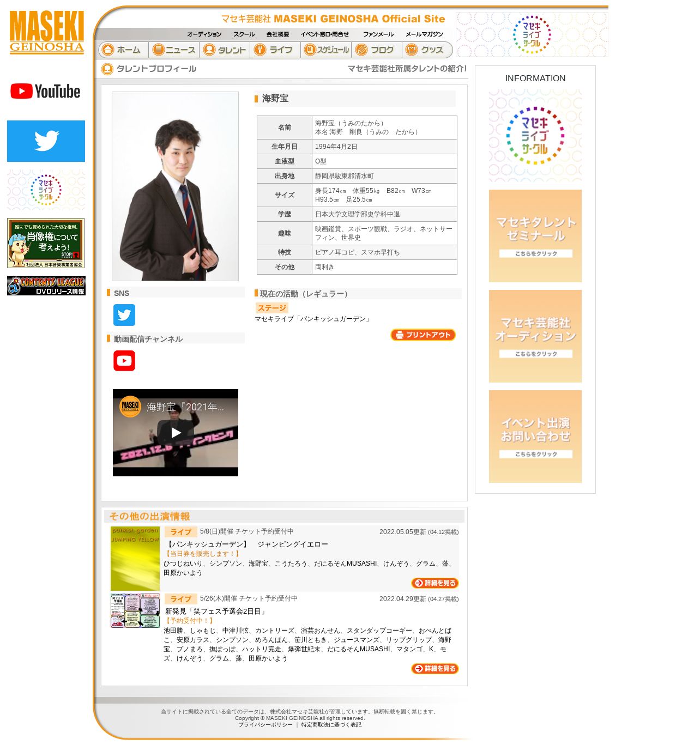
Task: Go to スケジュール in navigation bar
Action: [x=326, y=50]
